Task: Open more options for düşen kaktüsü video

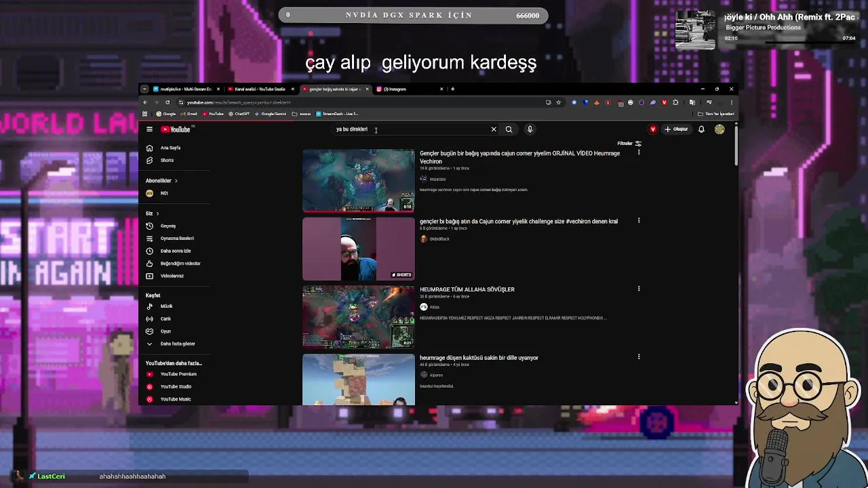Action: pos(638,357)
